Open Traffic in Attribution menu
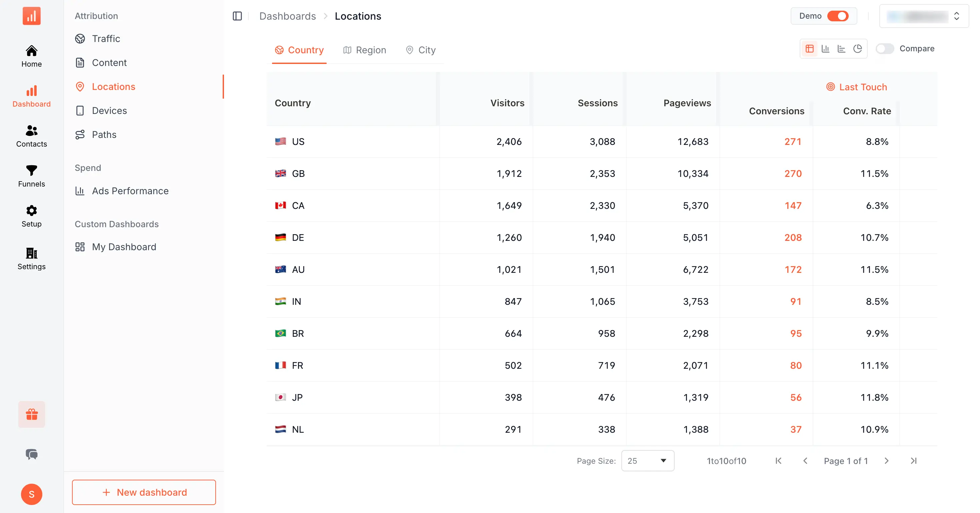980x513 pixels. tap(144, 39)
